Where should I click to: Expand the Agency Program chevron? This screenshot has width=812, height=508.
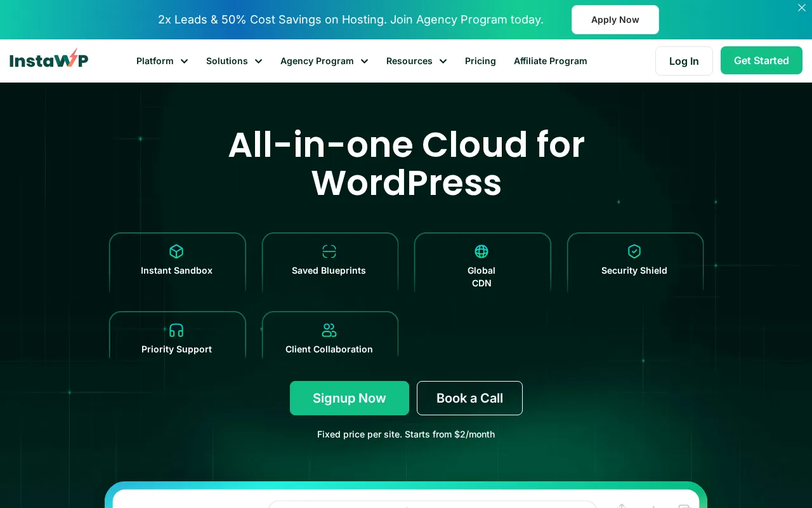point(364,61)
